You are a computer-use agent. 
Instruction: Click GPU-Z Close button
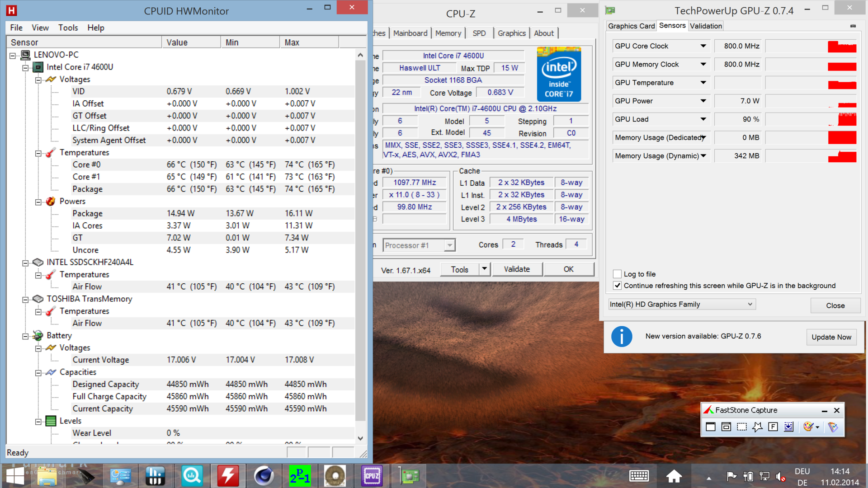click(835, 306)
